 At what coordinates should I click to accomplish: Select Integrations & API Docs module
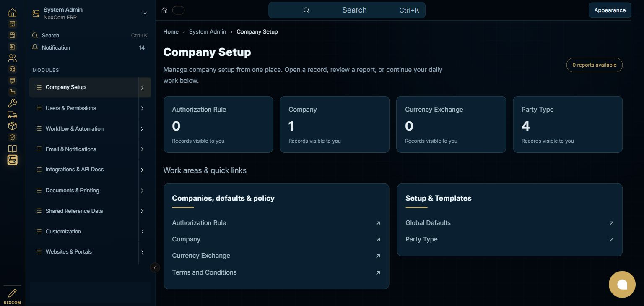point(83,170)
